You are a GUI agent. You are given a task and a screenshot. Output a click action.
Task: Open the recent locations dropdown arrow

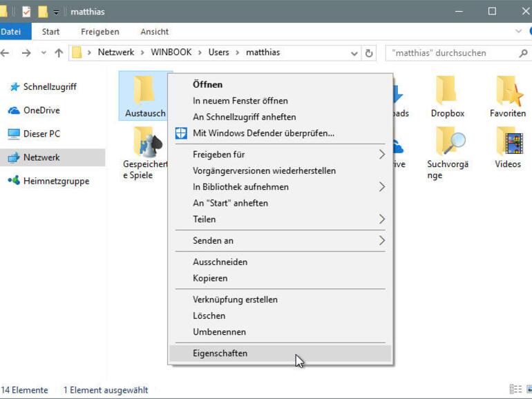[44, 52]
